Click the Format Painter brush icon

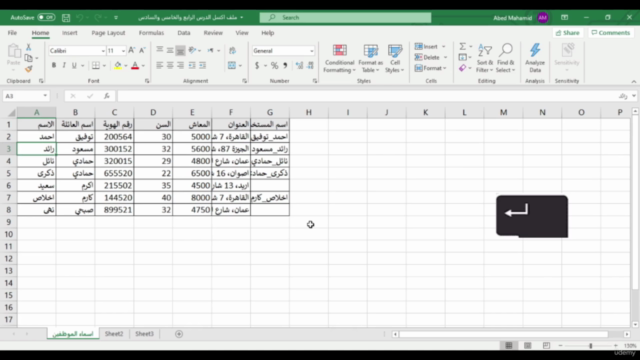(29, 69)
